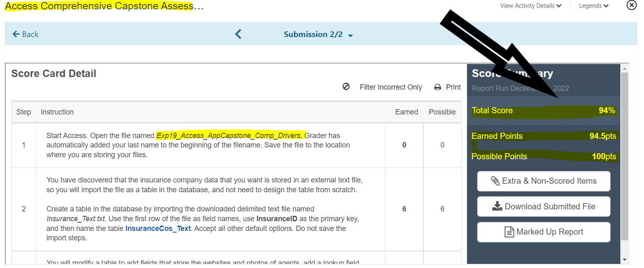Click the Back link
Image resolution: width=644 pixels, height=268 pixels.
[25, 34]
